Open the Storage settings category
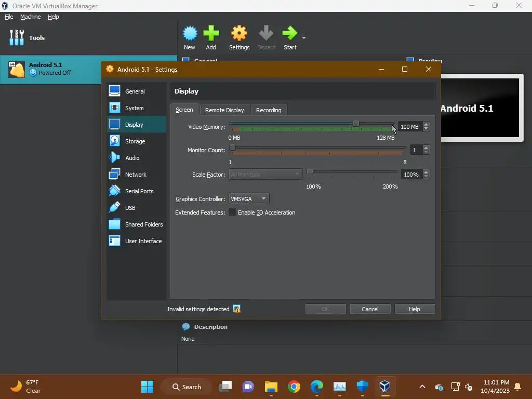This screenshot has width=532, height=399. click(x=137, y=141)
